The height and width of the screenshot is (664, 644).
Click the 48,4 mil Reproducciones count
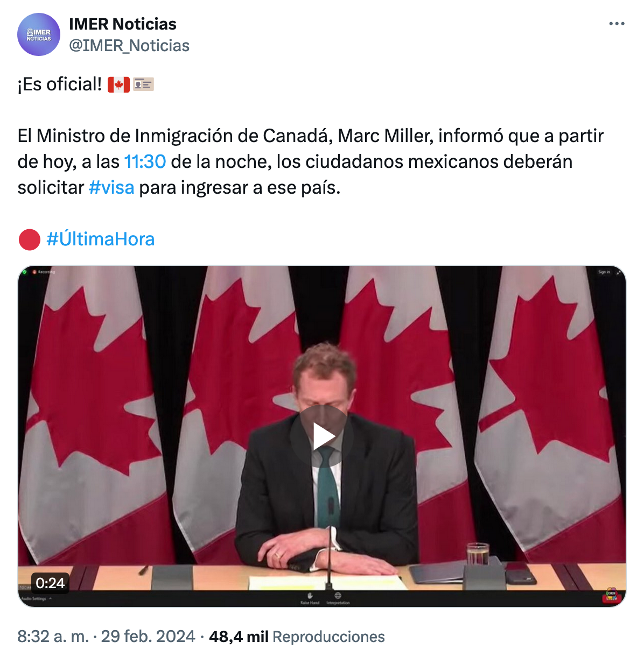pos(297,637)
